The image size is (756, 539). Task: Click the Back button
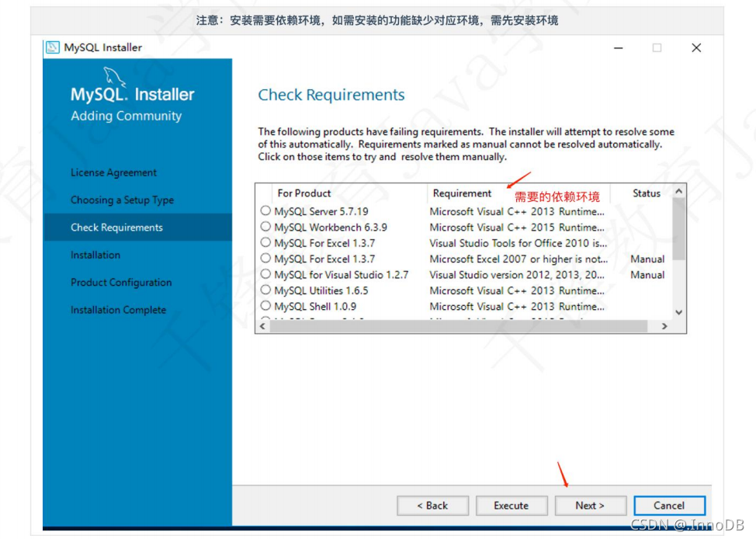(x=432, y=506)
